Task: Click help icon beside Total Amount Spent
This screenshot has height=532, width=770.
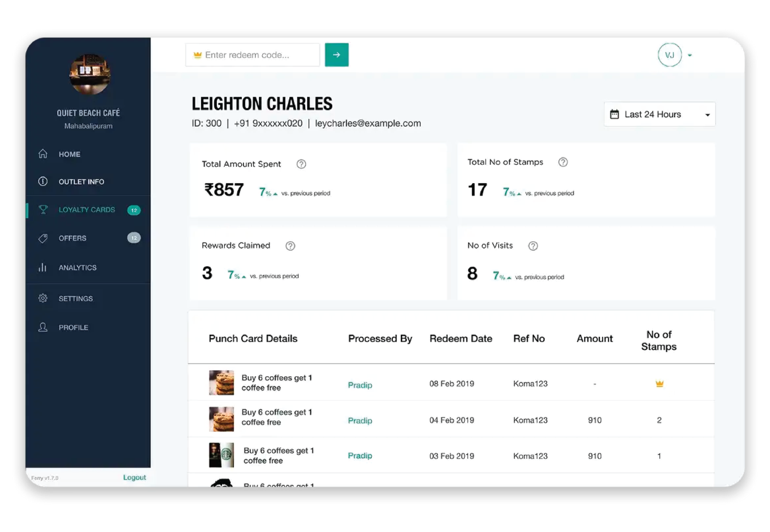Action: (x=301, y=164)
